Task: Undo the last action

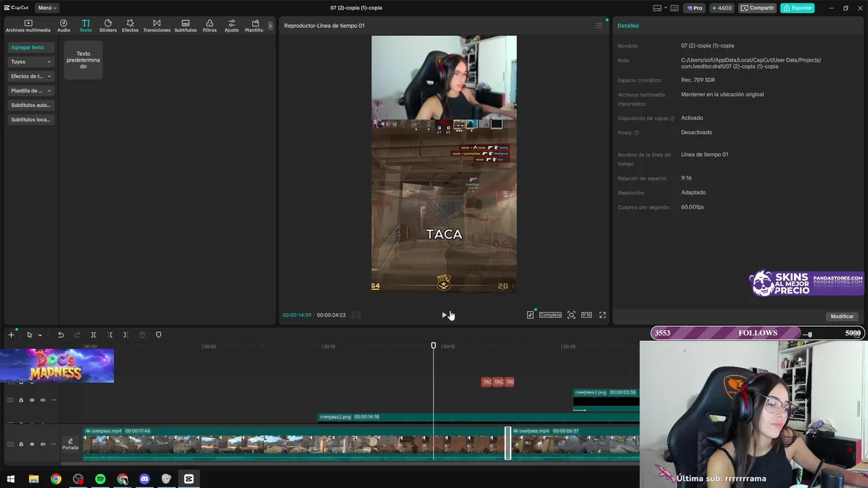Action: point(60,335)
